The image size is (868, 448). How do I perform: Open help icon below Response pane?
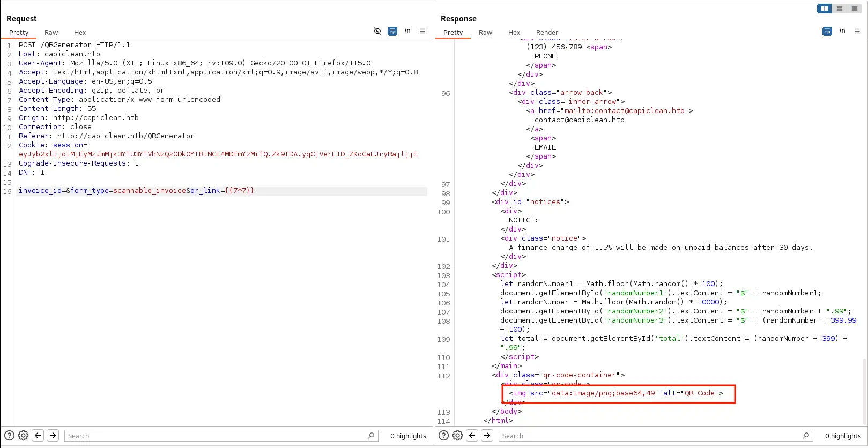pyautogui.click(x=443, y=436)
